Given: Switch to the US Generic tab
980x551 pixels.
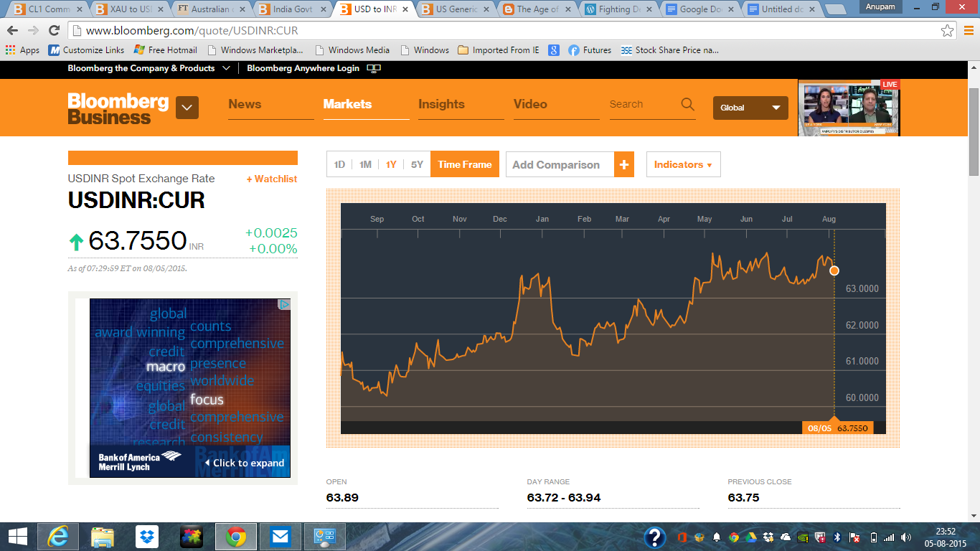Looking at the screenshot, I should click(456, 9).
